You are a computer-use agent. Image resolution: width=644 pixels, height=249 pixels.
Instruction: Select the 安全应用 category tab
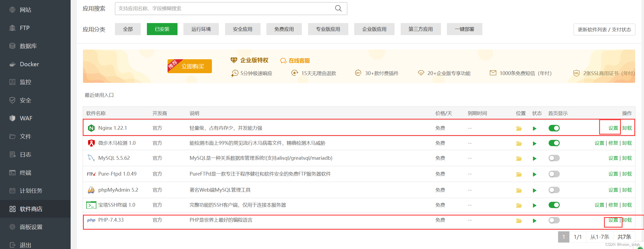243,29
